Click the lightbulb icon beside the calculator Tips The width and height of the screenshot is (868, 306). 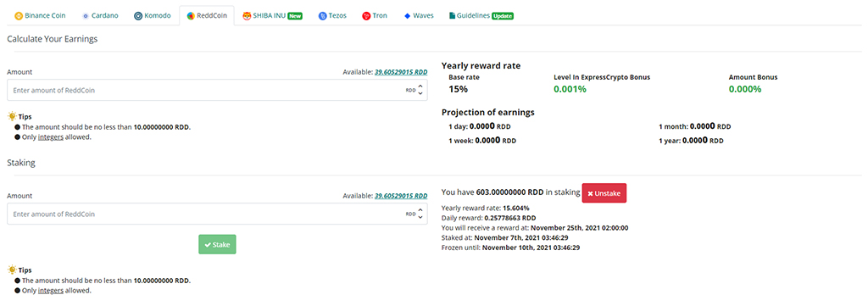(12, 116)
